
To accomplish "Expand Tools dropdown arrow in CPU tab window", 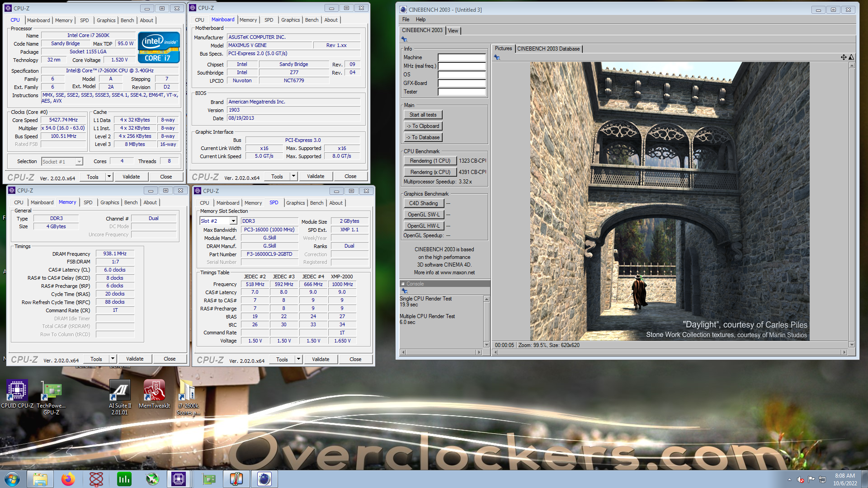I will click(x=109, y=177).
